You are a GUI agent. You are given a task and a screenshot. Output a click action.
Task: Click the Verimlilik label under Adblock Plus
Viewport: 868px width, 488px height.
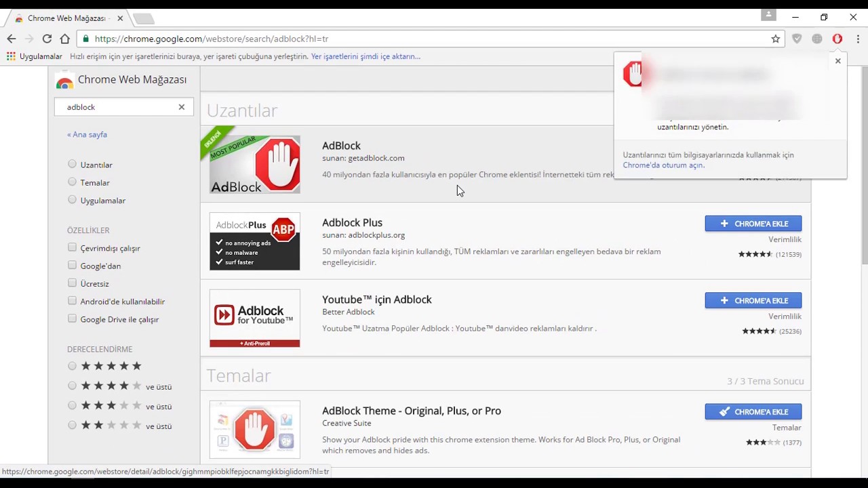pyautogui.click(x=785, y=239)
